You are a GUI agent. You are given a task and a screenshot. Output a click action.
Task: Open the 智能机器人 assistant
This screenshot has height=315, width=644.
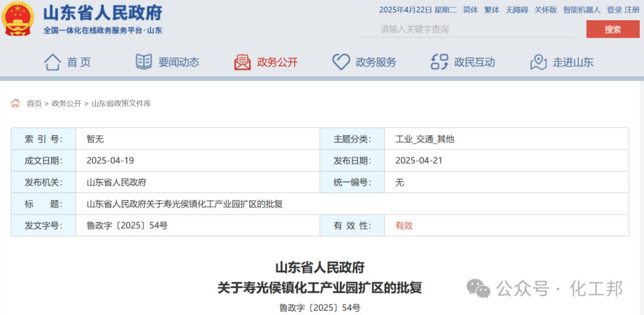[581, 10]
